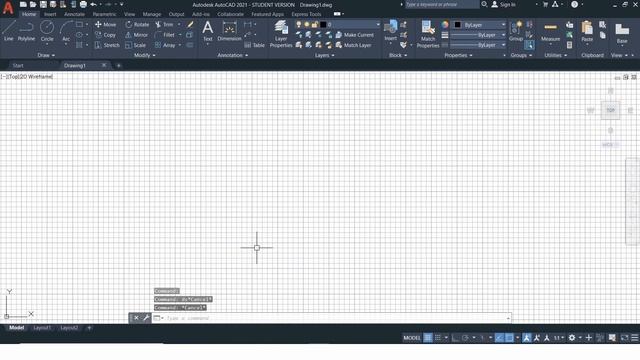640x360 pixels.
Task: Switch to the Layout1 tab
Action: pyautogui.click(x=42, y=328)
